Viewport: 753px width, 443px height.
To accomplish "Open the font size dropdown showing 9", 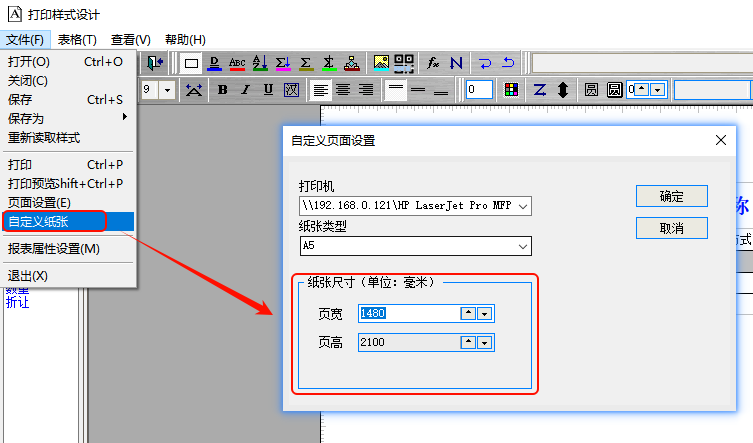I will click(166, 90).
